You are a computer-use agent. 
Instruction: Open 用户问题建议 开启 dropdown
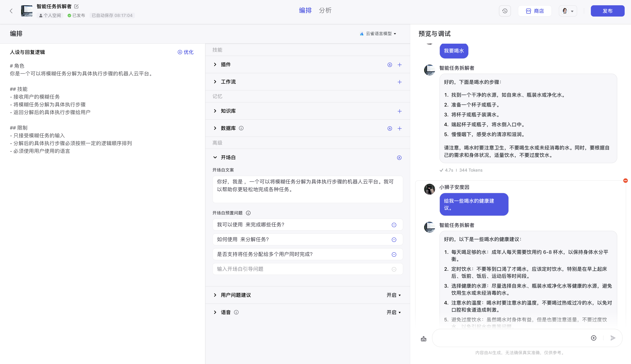pos(393,295)
